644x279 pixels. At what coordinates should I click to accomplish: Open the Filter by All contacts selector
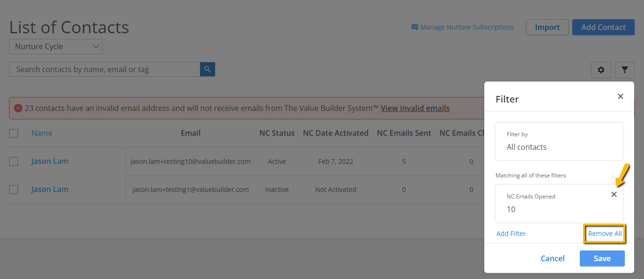click(x=559, y=141)
